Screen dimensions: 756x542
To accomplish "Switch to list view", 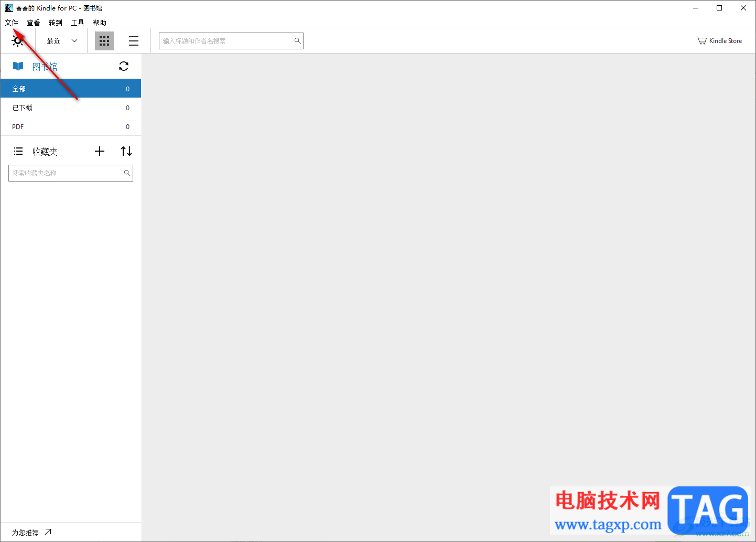I will click(x=134, y=41).
